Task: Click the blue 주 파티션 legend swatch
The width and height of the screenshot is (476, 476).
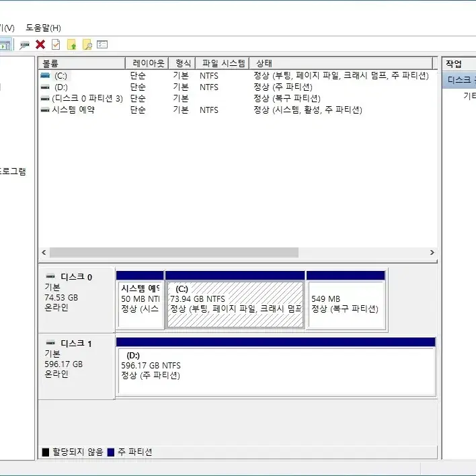Action: pyautogui.click(x=111, y=452)
